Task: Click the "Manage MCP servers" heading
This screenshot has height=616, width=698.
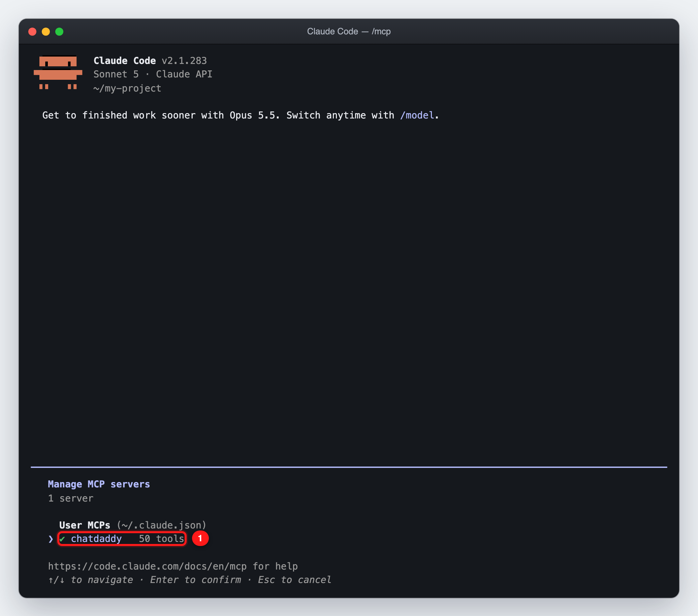Action: click(99, 484)
